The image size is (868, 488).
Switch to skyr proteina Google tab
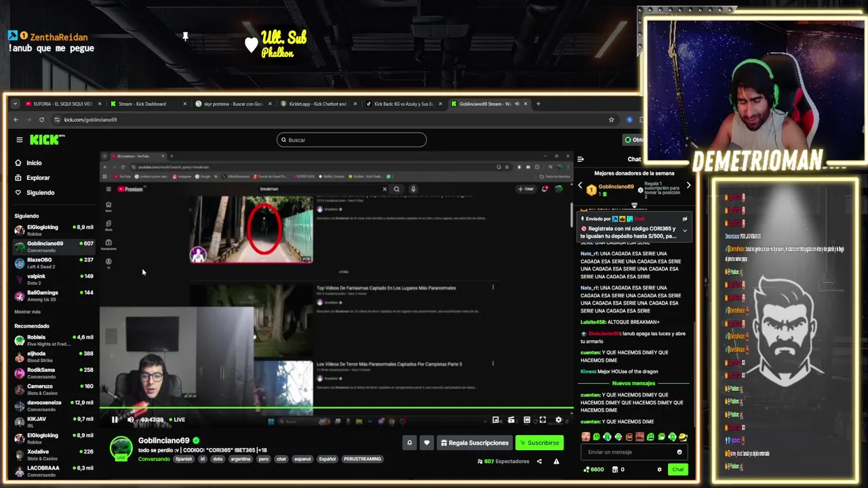pyautogui.click(x=232, y=104)
